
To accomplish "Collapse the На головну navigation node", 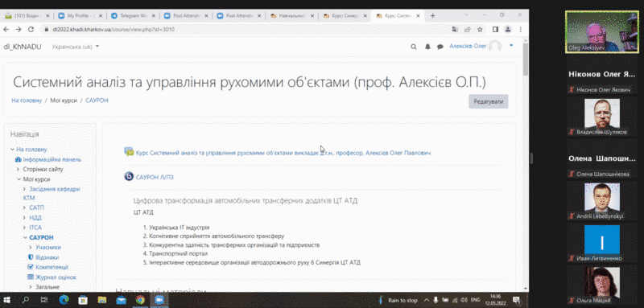I will tap(13, 150).
